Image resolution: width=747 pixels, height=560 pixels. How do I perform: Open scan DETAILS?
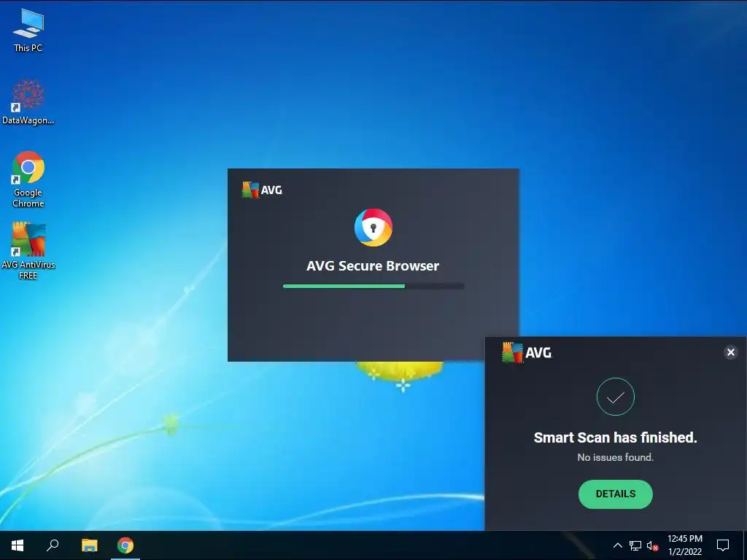[615, 494]
